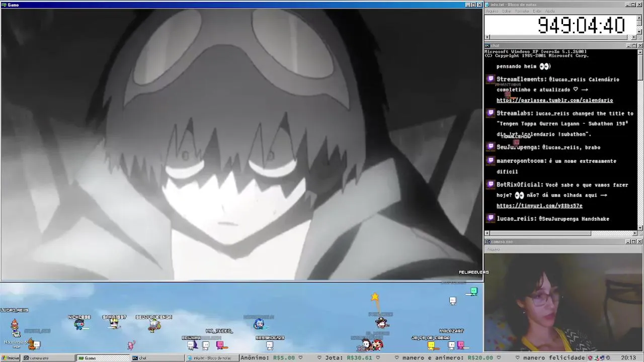Click the maneropontocom chat badge icon
Screen dimensions: 644x362
click(491, 160)
